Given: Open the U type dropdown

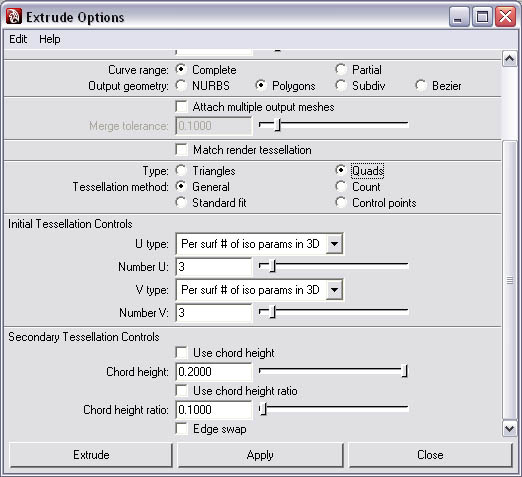Looking at the screenshot, I should [x=259, y=244].
